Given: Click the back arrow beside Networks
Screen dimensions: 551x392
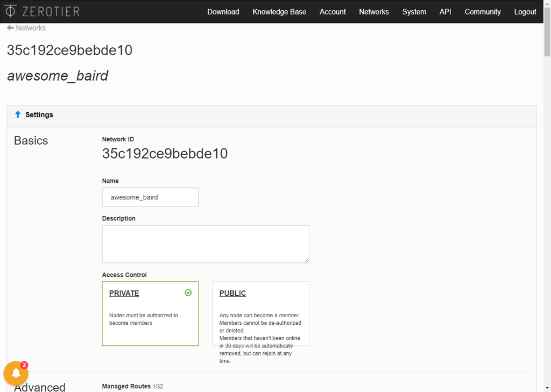Looking at the screenshot, I should pos(10,28).
